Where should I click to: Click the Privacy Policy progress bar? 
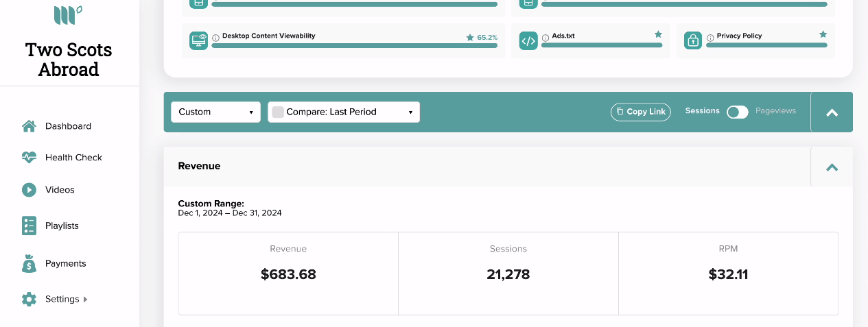point(766,45)
